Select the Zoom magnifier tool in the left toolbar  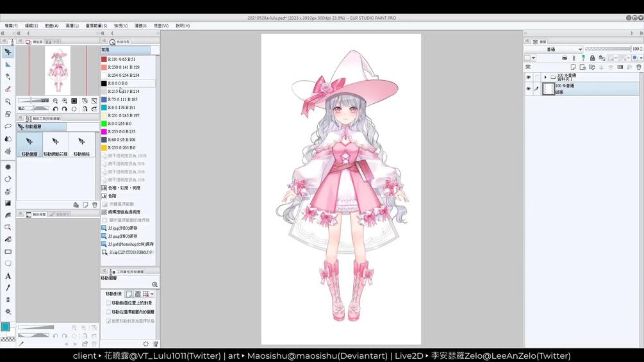pyautogui.click(x=8, y=101)
